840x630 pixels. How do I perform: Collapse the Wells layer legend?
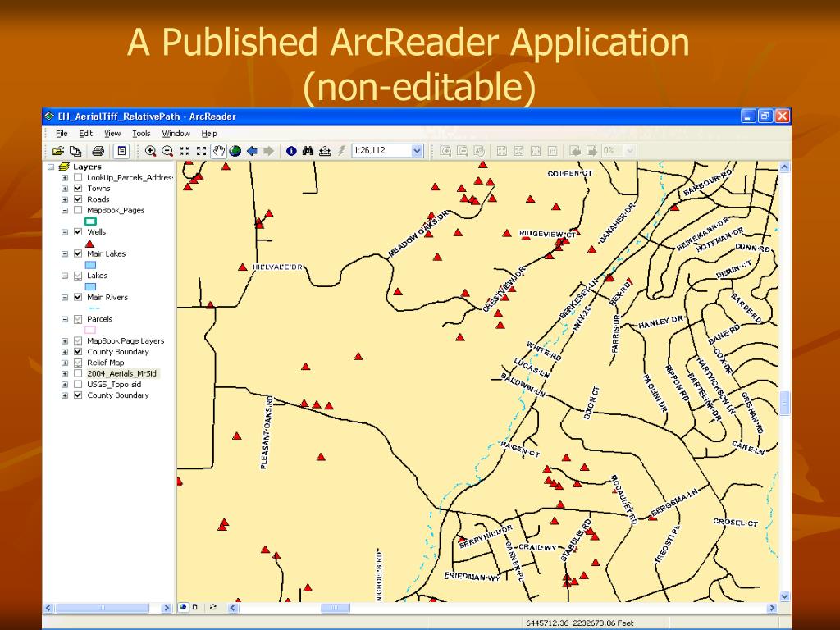(x=65, y=232)
